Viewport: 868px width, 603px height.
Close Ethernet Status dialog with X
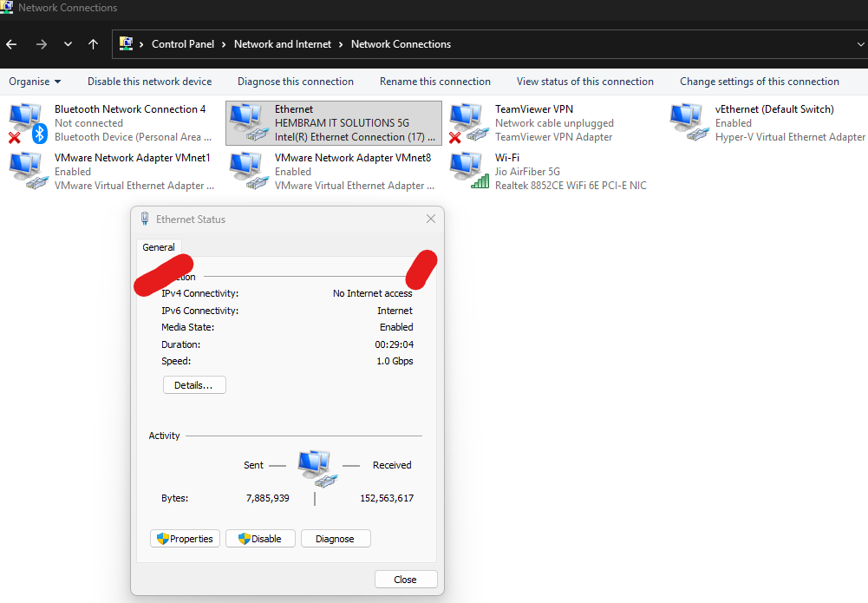[431, 220]
